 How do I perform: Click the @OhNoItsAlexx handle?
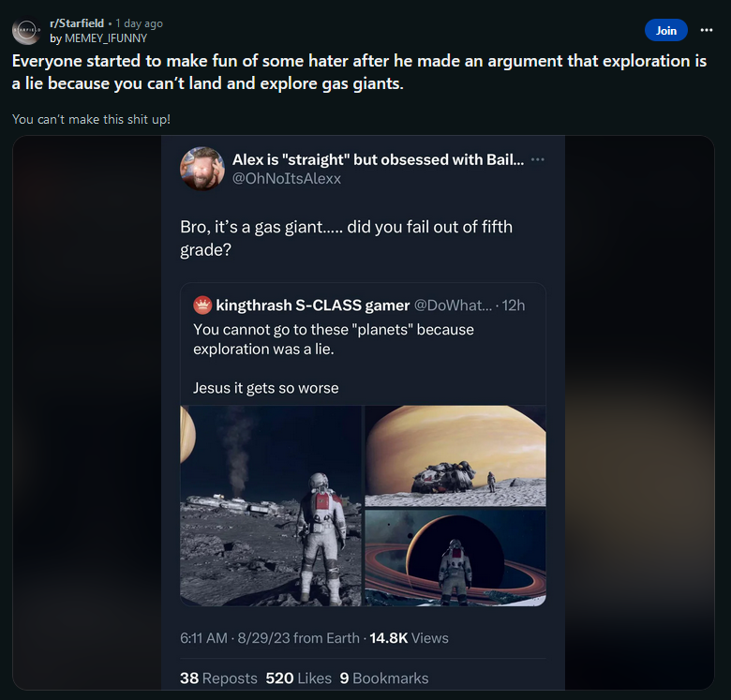(x=287, y=178)
